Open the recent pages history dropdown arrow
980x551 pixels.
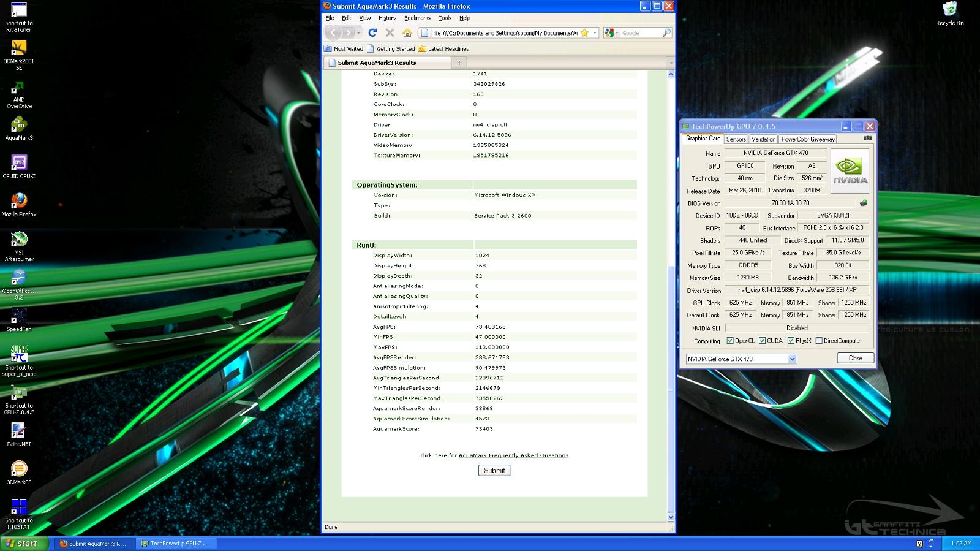(359, 33)
